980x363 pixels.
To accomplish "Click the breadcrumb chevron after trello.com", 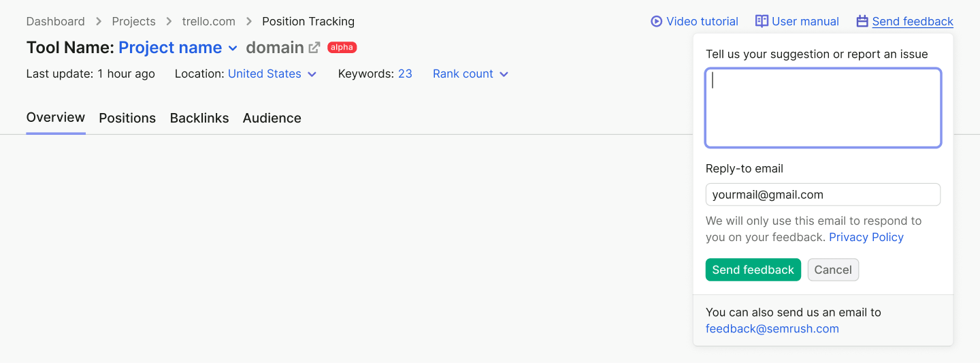I will [248, 22].
